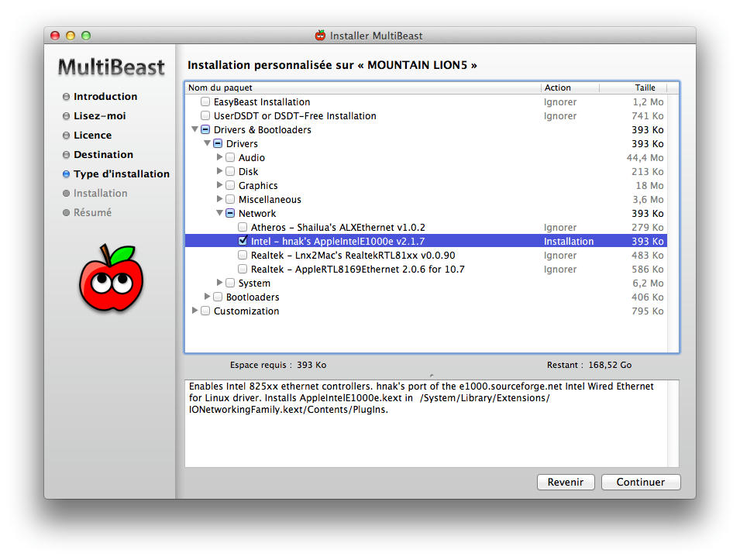The height and width of the screenshot is (560, 740).
Task: Click the Type d'installation blue bullet
Action: pos(66,174)
